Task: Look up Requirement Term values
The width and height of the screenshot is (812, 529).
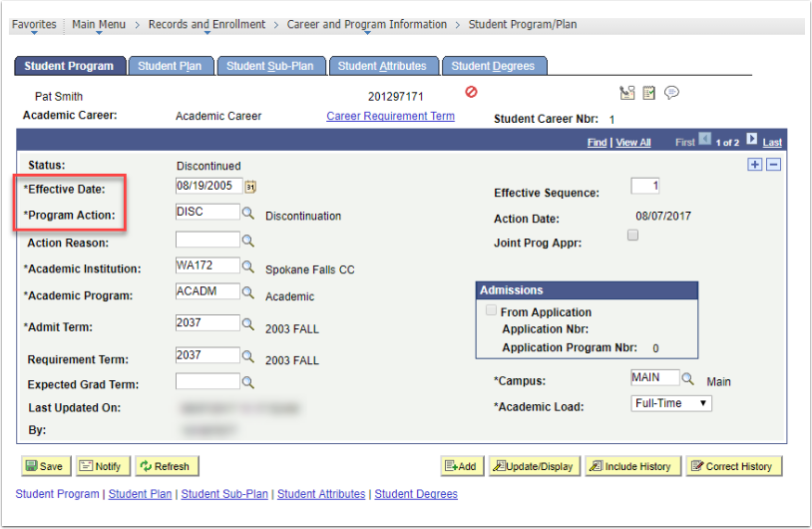Action: 248,356
